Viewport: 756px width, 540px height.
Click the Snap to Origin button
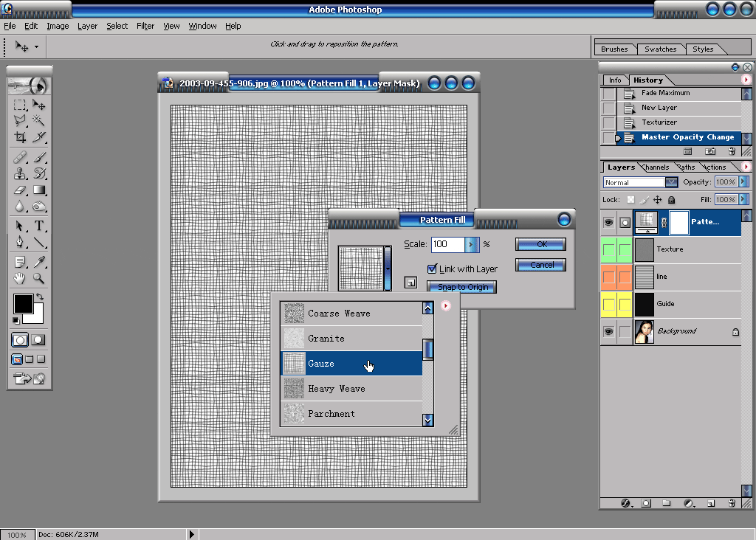click(462, 287)
